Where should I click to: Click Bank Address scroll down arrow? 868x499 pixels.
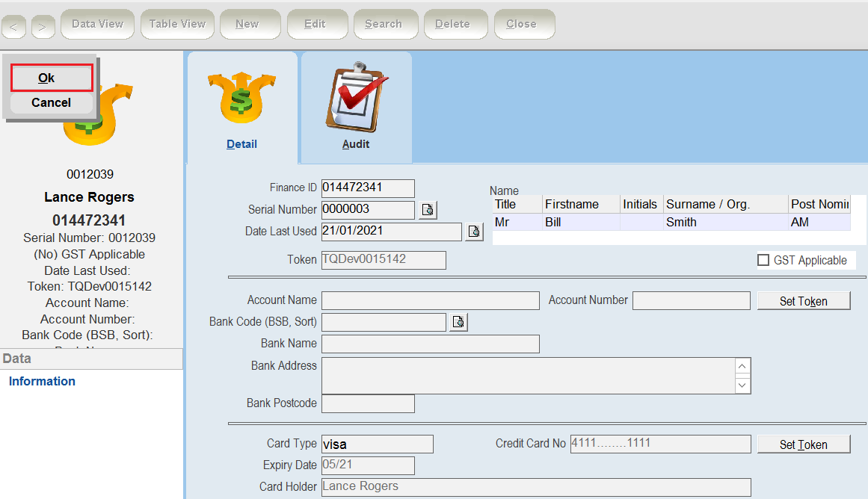pyautogui.click(x=742, y=385)
